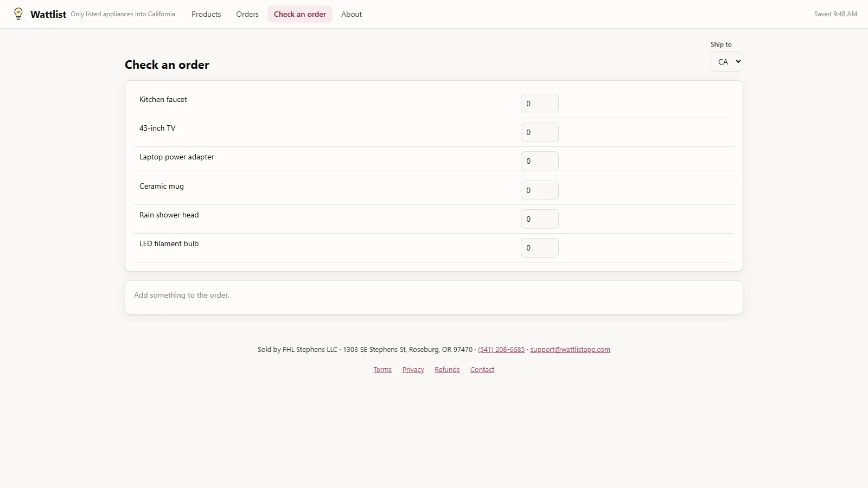
Task: Click the 'Only listed appliances into California' tagline
Action: click(123, 14)
